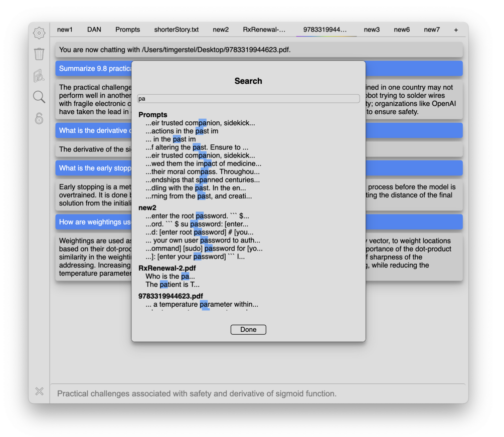Select result '... in the past im'
The width and height of the screenshot is (504, 437).
pyautogui.click(x=171, y=139)
